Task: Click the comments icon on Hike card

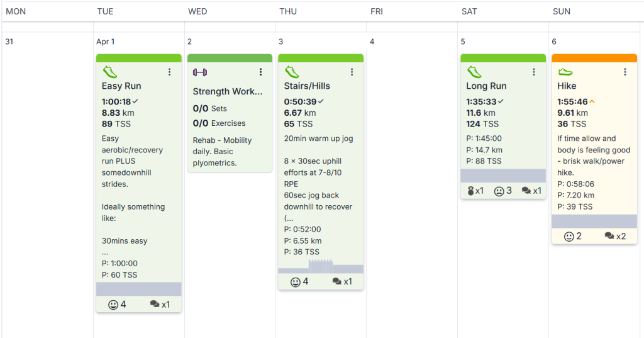Action: point(609,237)
